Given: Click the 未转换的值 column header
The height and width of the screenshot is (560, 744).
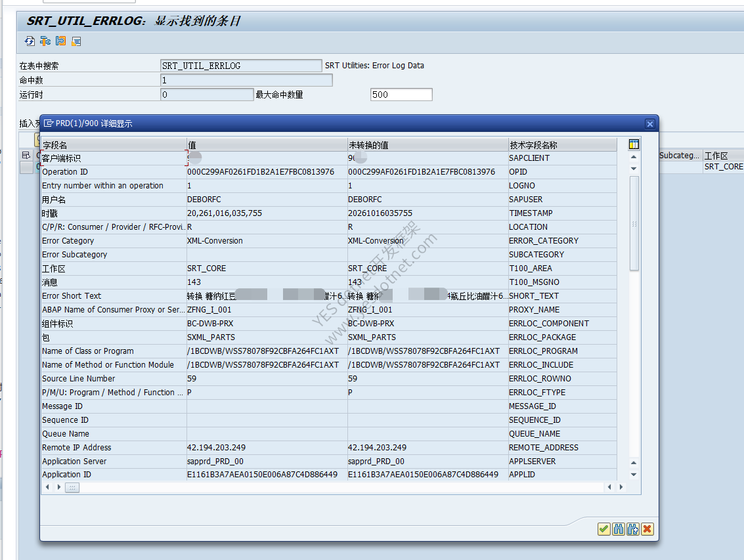Looking at the screenshot, I should pos(428,144).
